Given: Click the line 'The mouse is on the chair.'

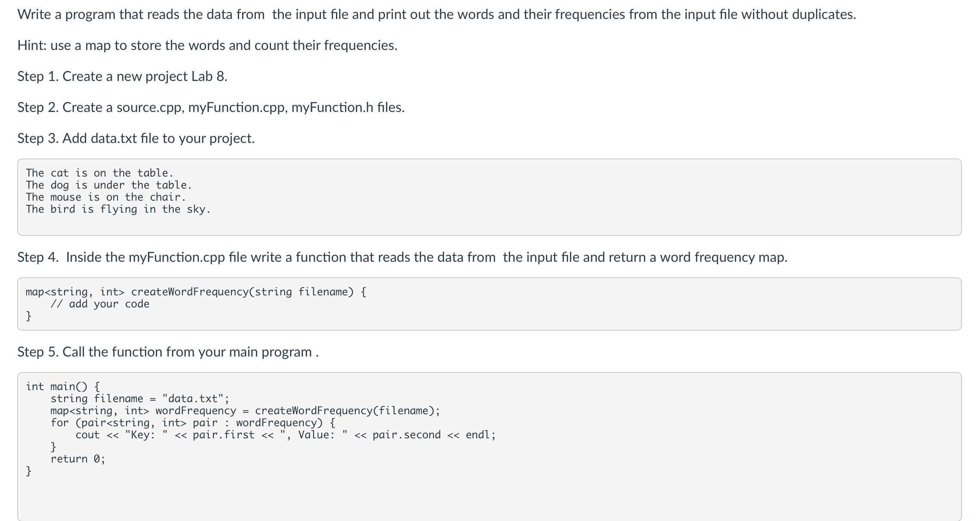Looking at the screenshot, I should [105, 197].
